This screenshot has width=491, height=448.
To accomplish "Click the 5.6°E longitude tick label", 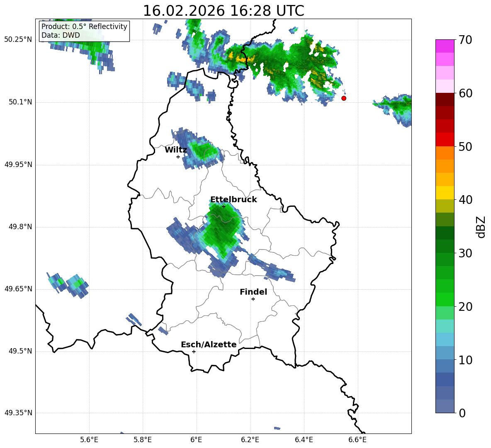I will (89, 440).
